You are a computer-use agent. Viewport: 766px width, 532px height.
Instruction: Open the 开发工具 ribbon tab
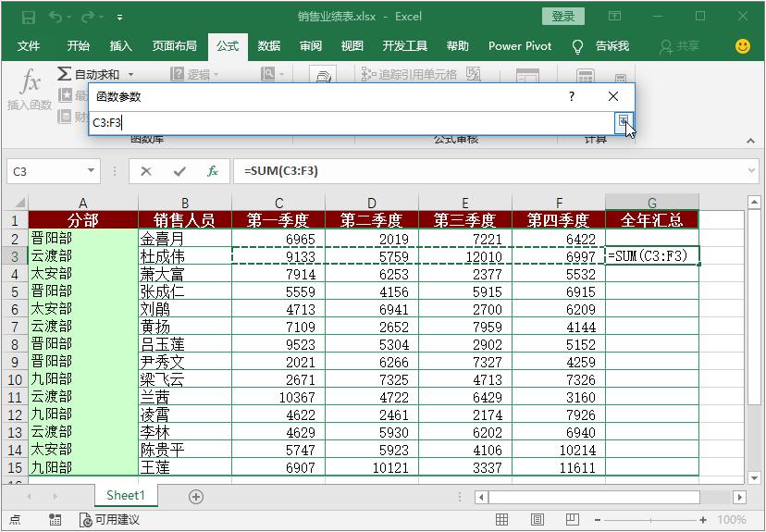tap(405, 46)
